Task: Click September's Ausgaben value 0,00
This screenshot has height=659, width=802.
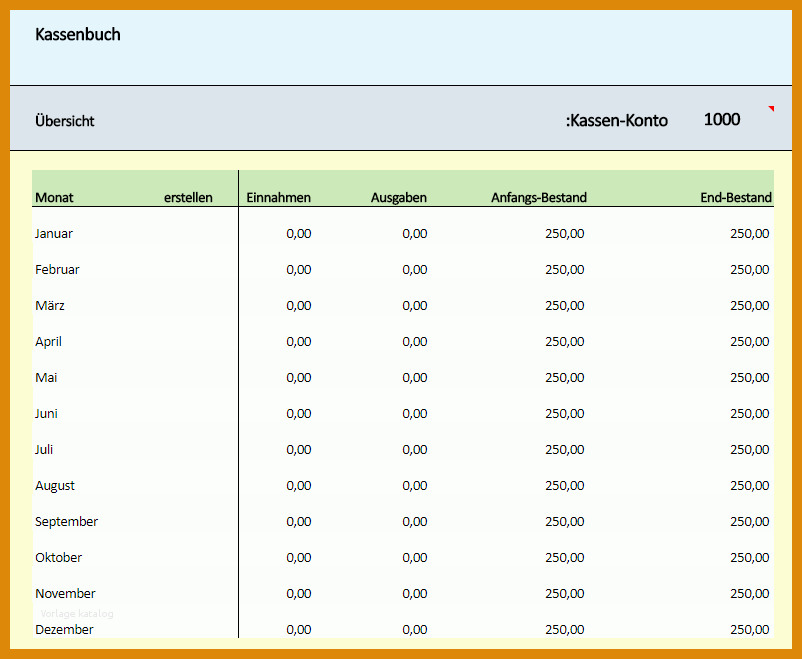Action: click(415, 522)
